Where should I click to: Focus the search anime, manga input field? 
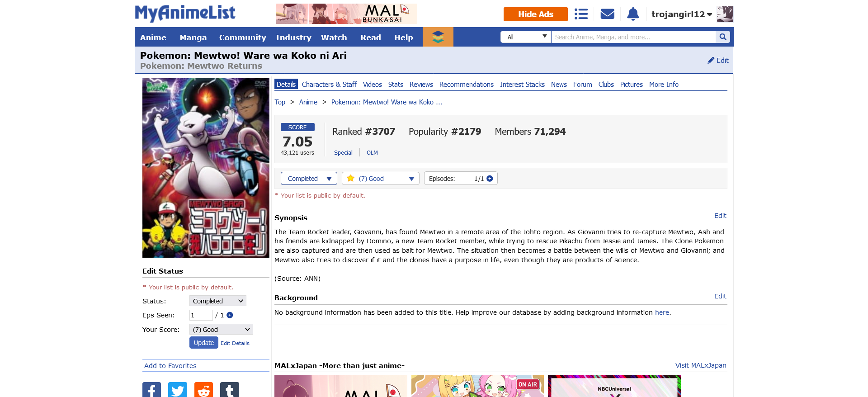[x=633, y=37]
